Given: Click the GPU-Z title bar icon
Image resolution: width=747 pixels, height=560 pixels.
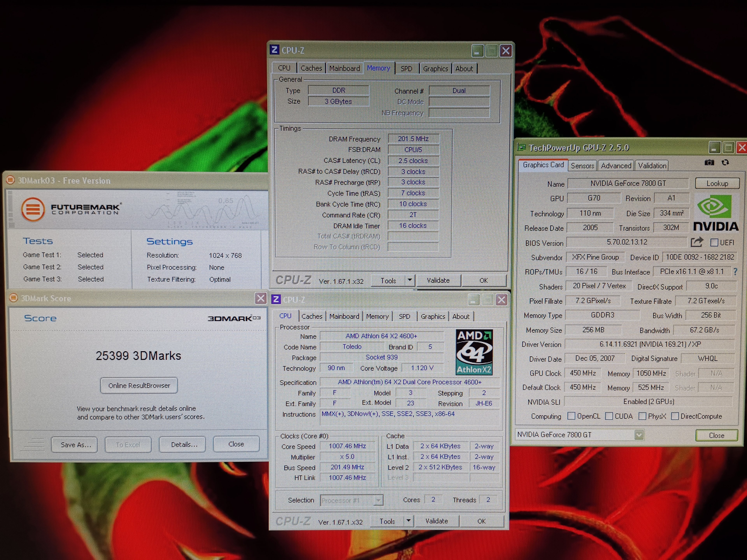Looking at the screenshot, I should pos(522,147).
